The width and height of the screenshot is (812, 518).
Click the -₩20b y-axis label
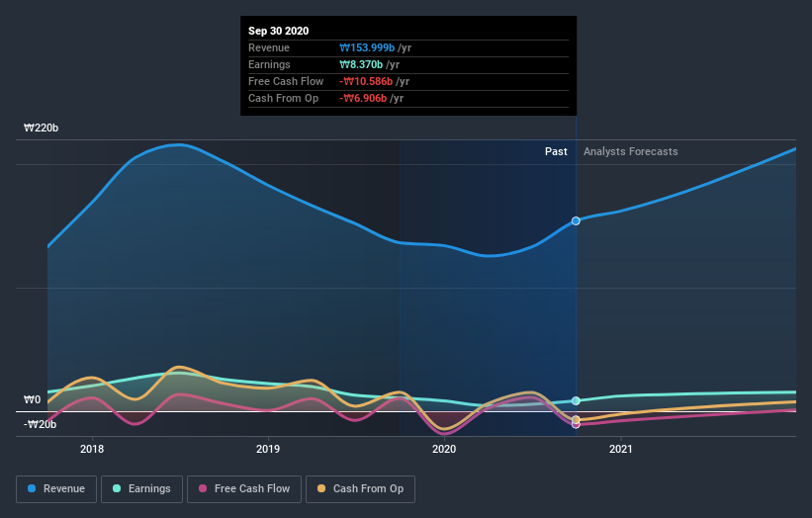tap(40, 424)
